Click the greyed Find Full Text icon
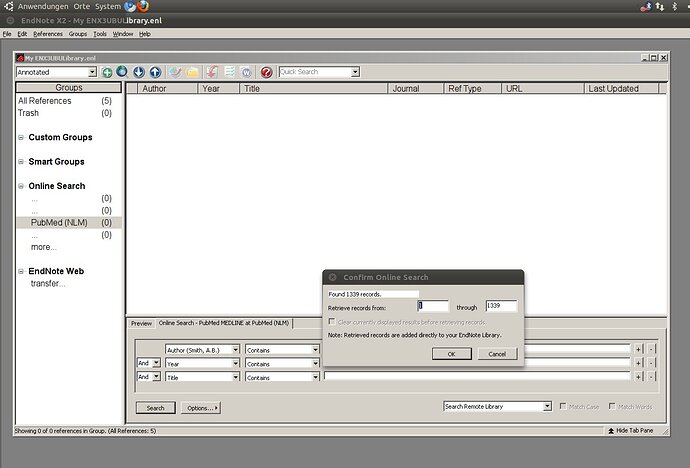This screenshot has width=690, height=468. point(175,72)
